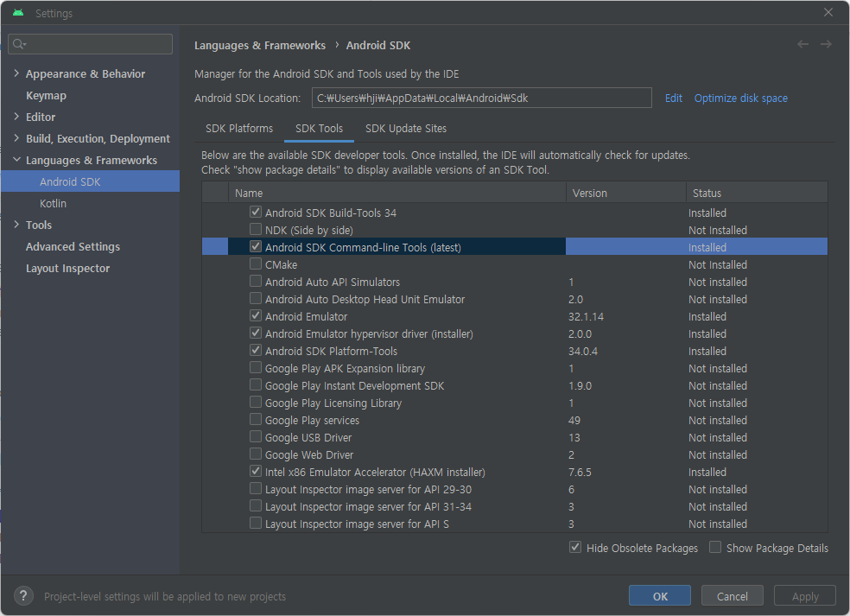The image size is (850, 616).
Task: Check the CMake checkbox
Action: coord(256,264)
